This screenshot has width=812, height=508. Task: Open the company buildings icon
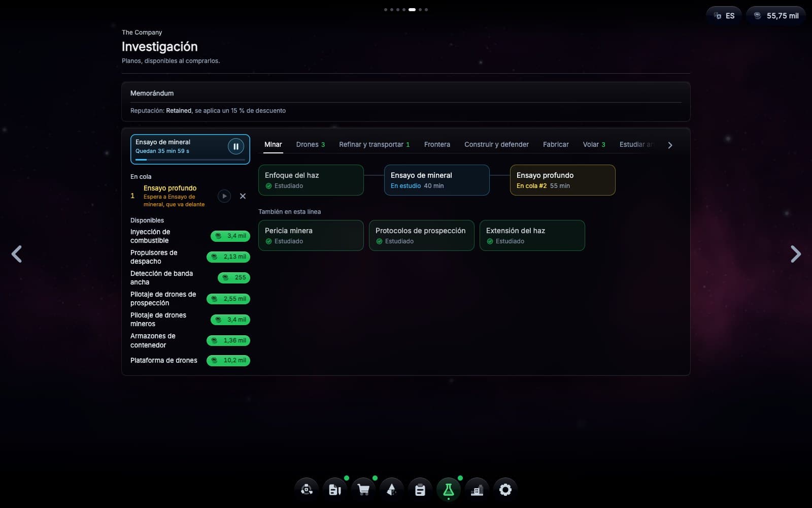pyautogui.click(x=477, y=490)
